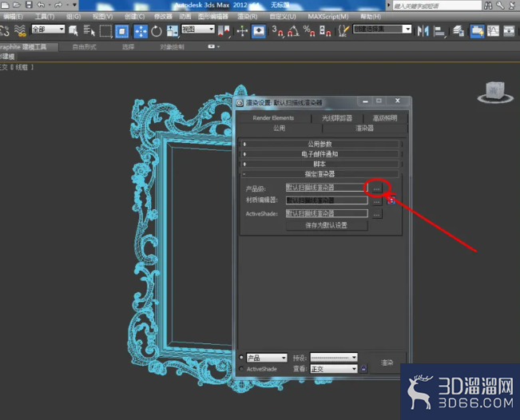Click the ... button to choose 产品级 renderer
520x420 pixels.
(376, 188)
